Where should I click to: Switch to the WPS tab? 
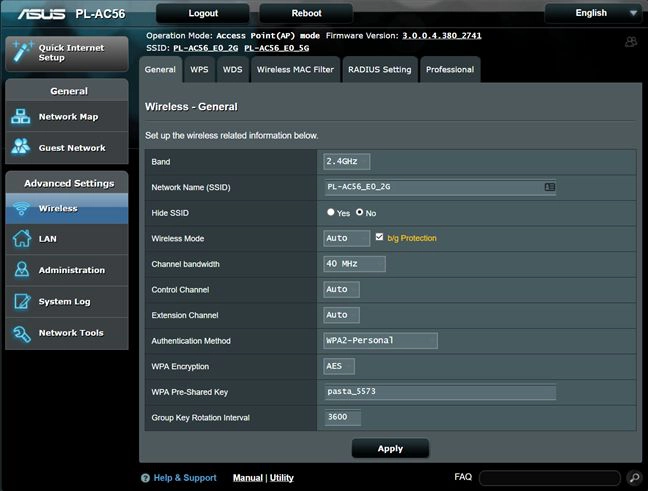[x=199, y=69]
